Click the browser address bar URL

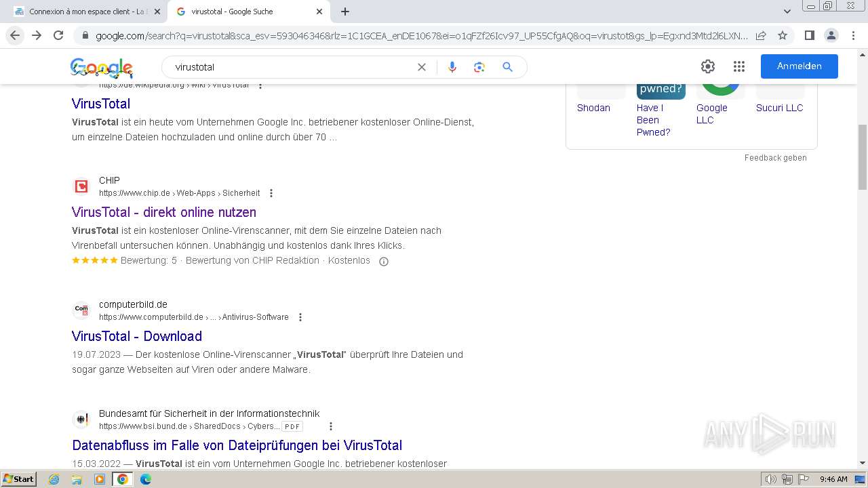point(422,35)
